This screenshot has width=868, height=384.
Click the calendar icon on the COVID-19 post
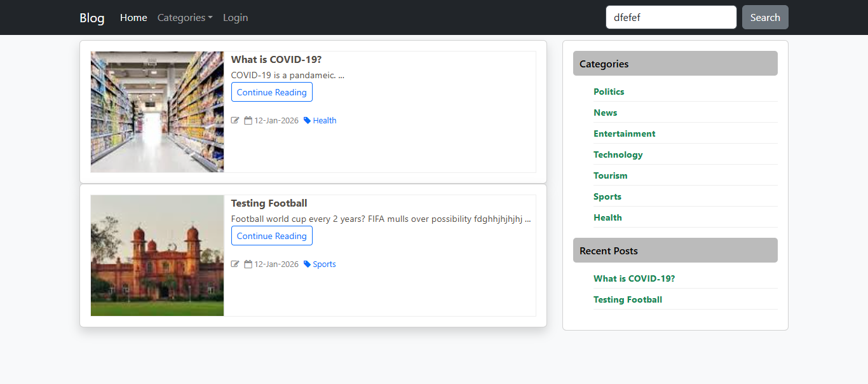pos(248,121)
